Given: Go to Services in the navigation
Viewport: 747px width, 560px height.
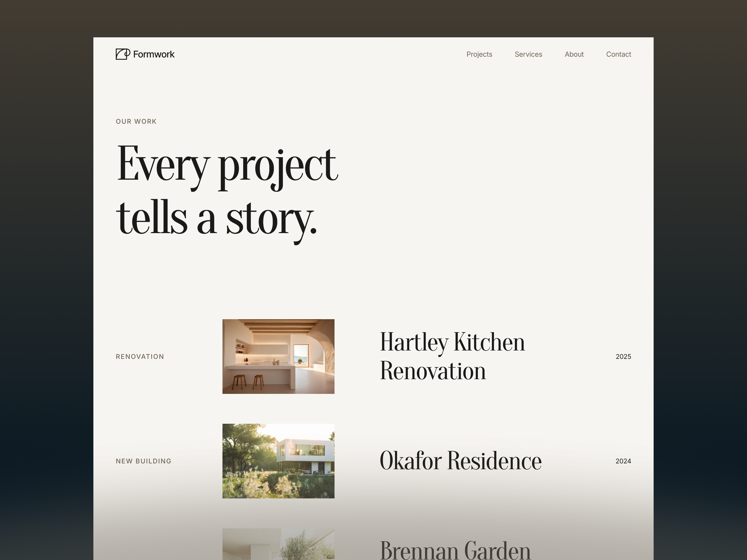Looking at the screenshot, I should [528, 54].
